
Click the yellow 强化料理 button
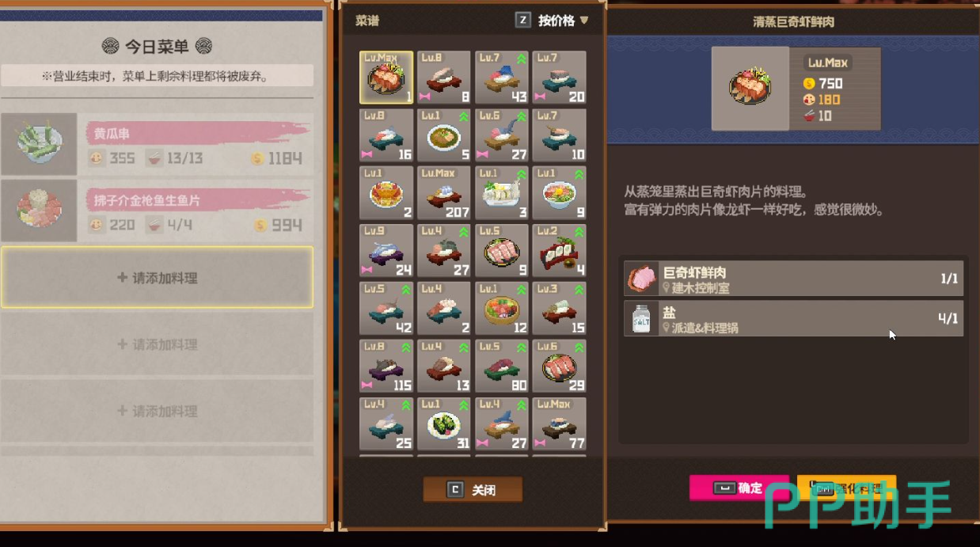pos(846,488)
